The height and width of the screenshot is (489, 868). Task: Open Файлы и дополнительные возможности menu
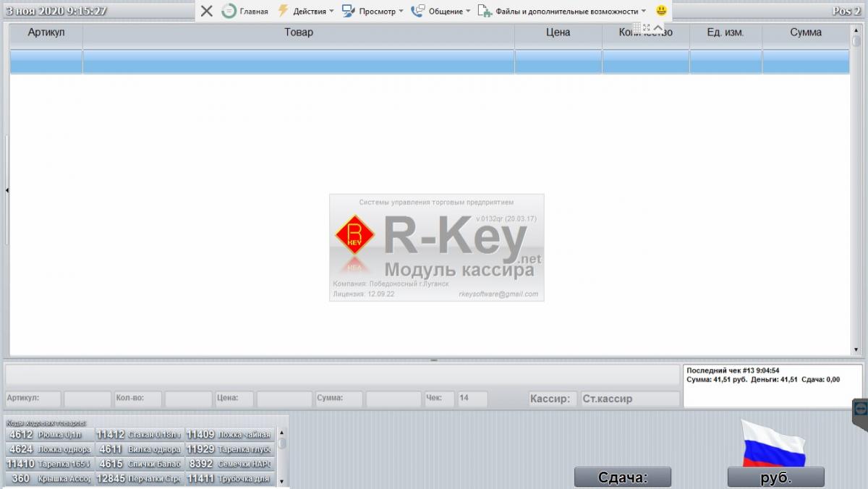pyautogui.click(x=562, y=11)
